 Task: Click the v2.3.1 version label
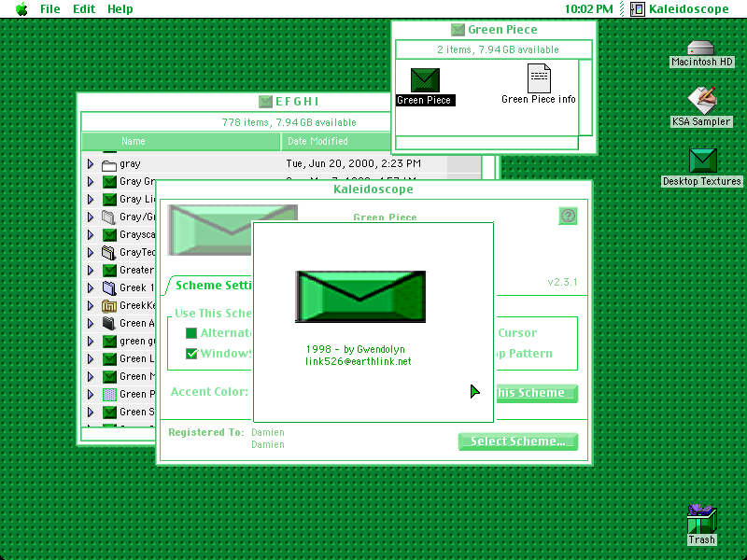(x=562, y=282)
